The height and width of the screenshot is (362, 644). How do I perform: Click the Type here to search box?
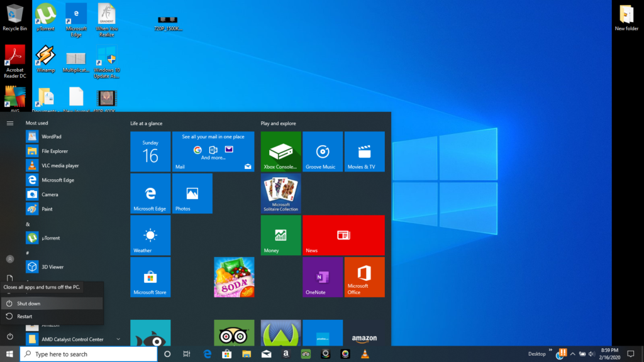pos(89,354)
